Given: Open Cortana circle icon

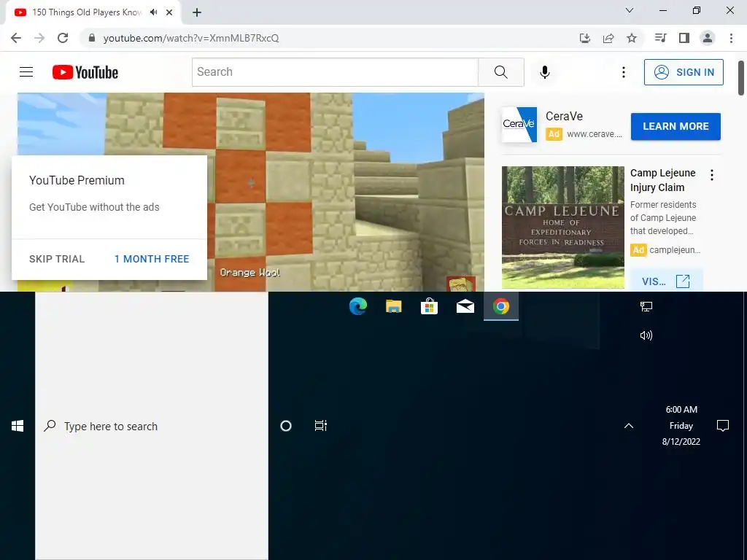Looking at the screenshot, I should click(286, 426).
